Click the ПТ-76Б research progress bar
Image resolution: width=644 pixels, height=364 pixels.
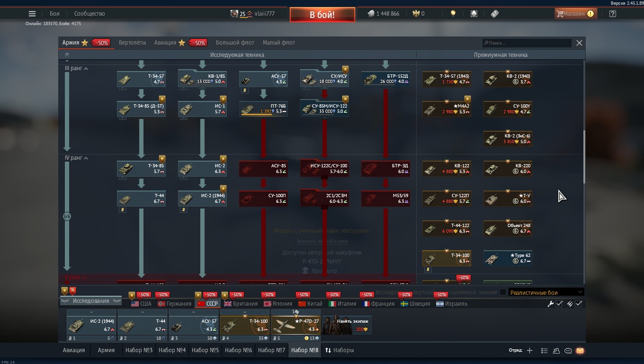coord(263,115)
